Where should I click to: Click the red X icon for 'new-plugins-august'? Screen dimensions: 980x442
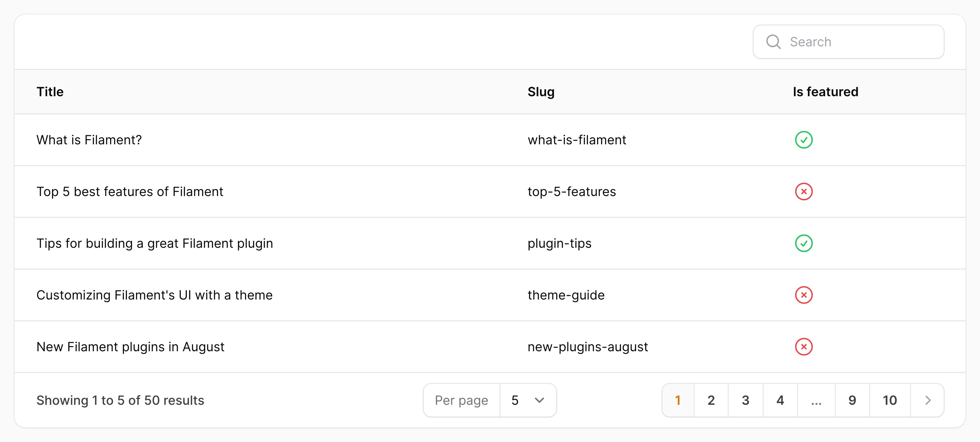tap(803, 346)
